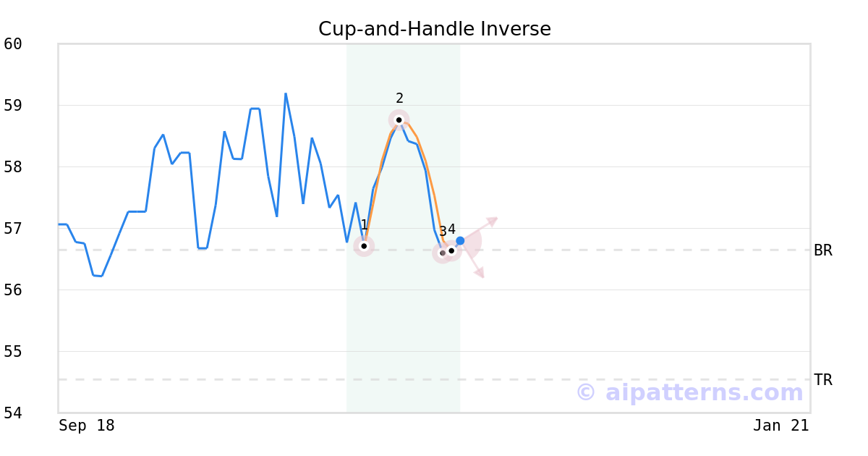
Task: Select pattern point marker 4
Action: point(451,250)
